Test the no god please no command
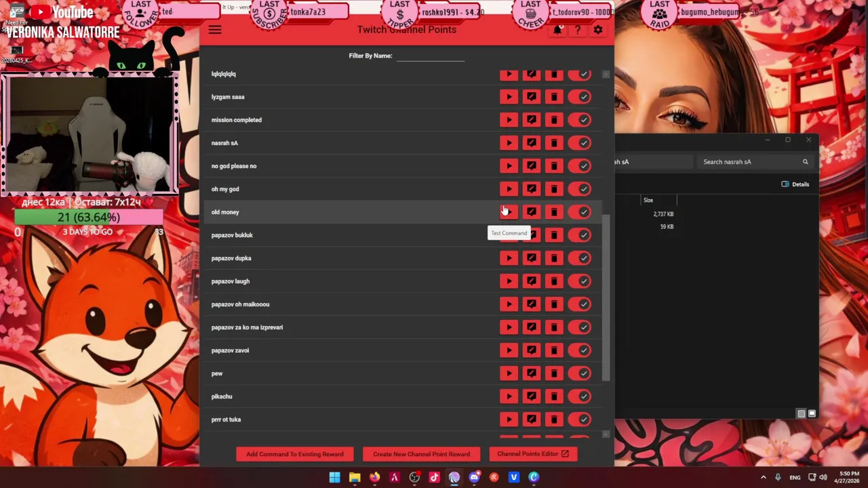The width and height of the screenshot is (868, 488). click(509, 166)
